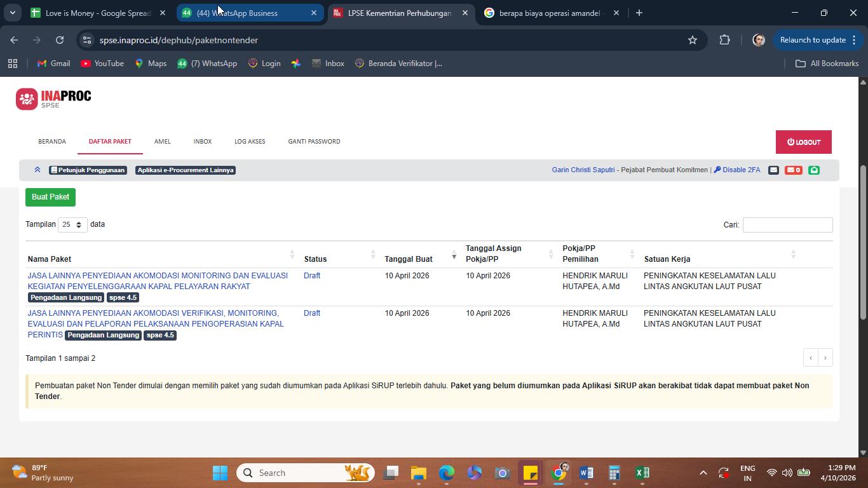Open All Bookmarks folder
Screen dimensions: 868x488
[x=827, y=64]
